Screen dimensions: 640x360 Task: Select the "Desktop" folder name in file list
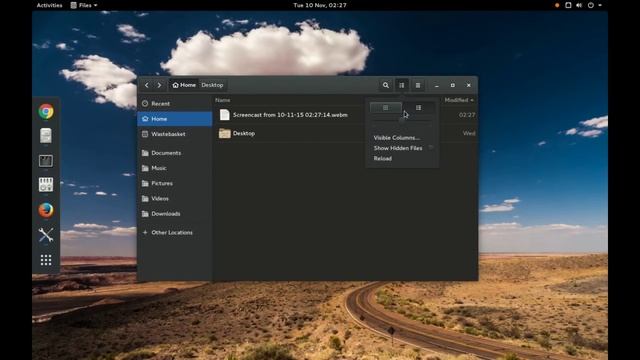tap(244, 133)
